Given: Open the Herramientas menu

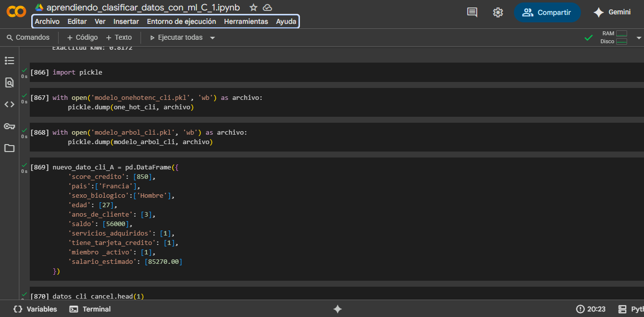Looking at the screenshot, I should point(246,21).
